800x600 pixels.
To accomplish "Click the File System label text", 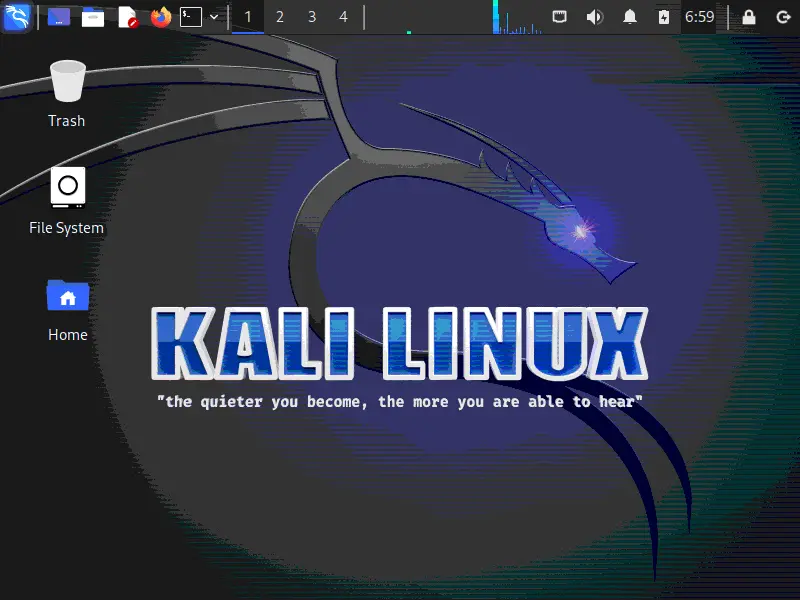I will coord(66,228).
